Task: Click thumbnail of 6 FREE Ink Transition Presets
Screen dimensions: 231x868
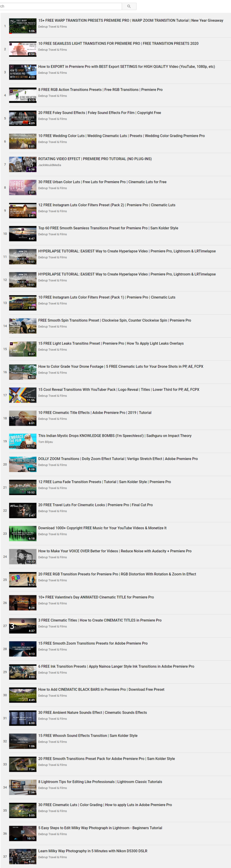Action: coord(23,672)
